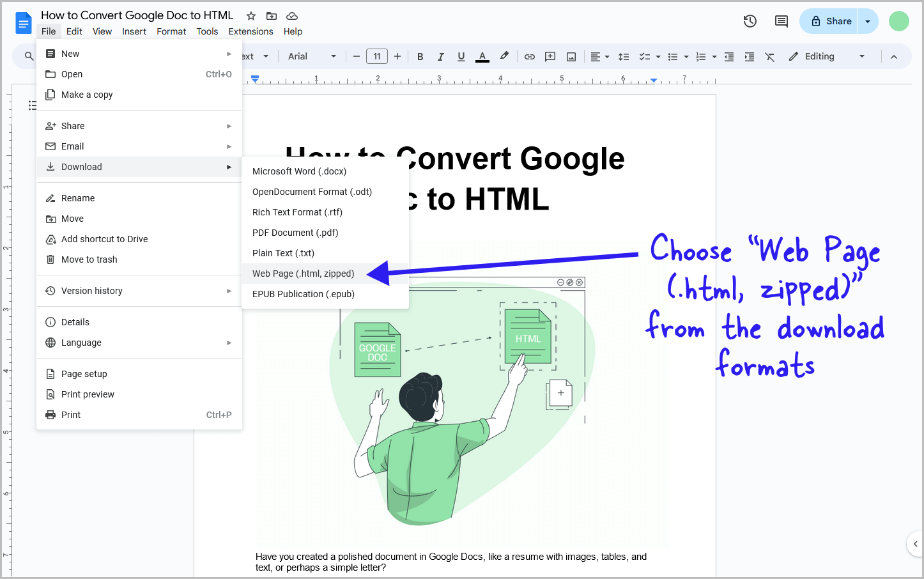This screenshot has width=924, height=579.
Task: Open the File menu
Action: tap(49, 31)
